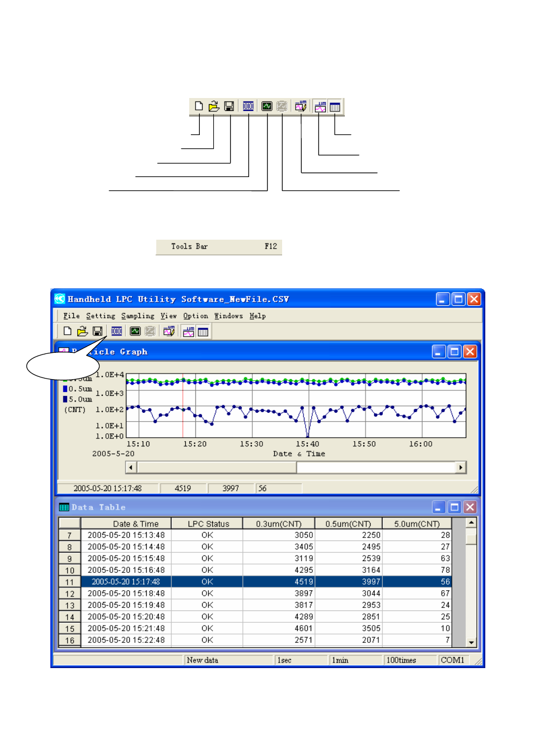Click the New file icon in app toolbar
The image size is (534, 756).
67,332
